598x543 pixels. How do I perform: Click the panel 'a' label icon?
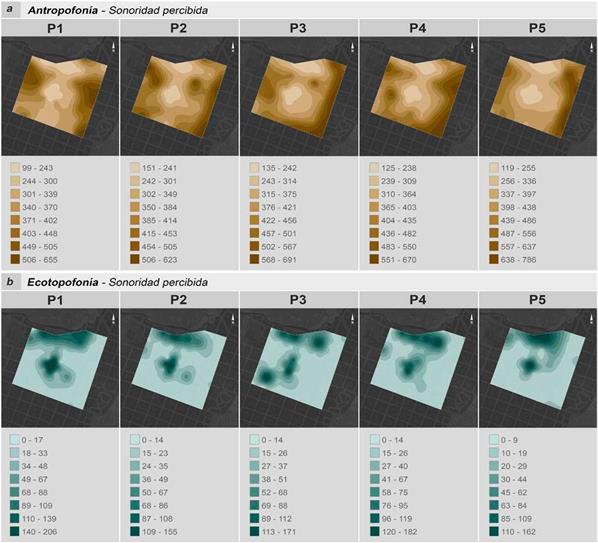[10, 10]
